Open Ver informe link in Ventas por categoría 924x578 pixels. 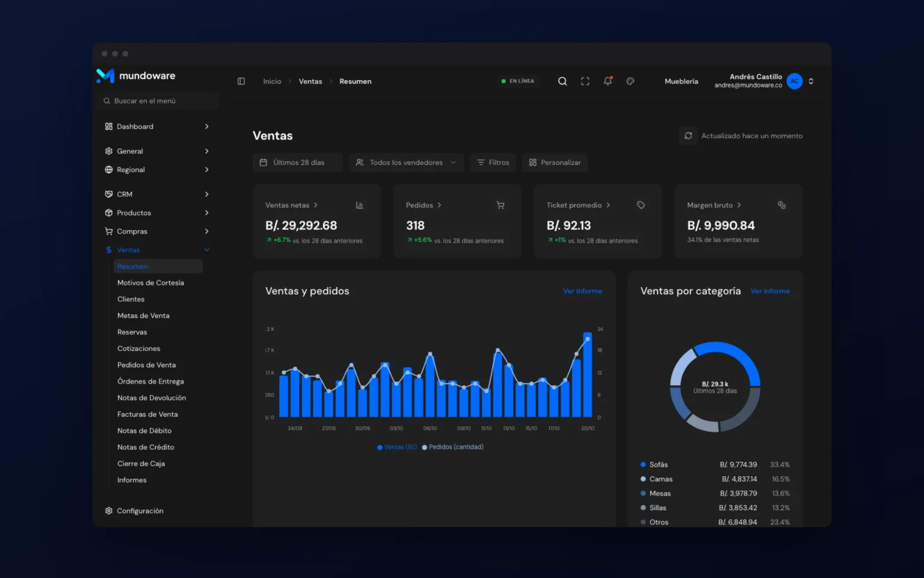(x=770, y=291)
